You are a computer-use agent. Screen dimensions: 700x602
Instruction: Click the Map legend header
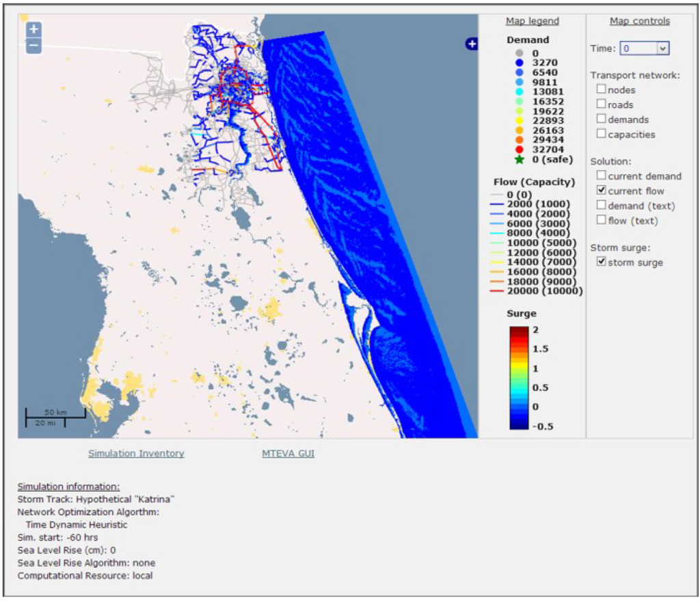pos(532,21)
